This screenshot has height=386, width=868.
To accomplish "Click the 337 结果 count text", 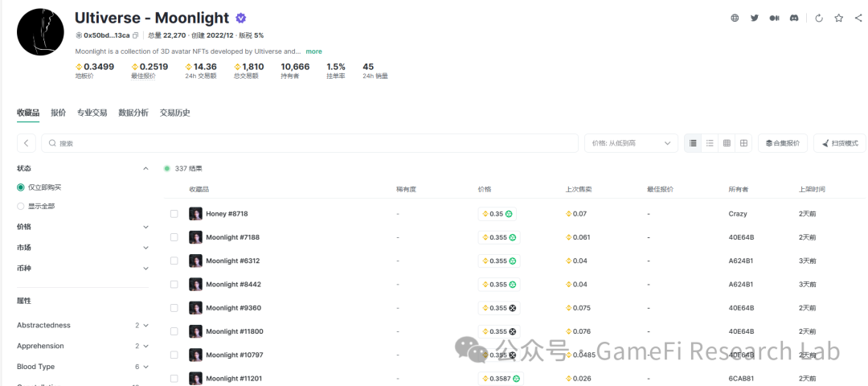I will (188, 168).
